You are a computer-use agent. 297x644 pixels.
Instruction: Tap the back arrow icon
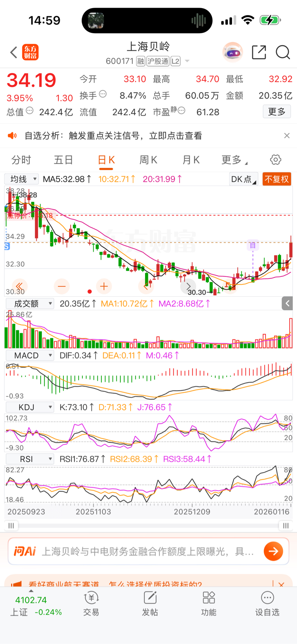coord(14,52)
